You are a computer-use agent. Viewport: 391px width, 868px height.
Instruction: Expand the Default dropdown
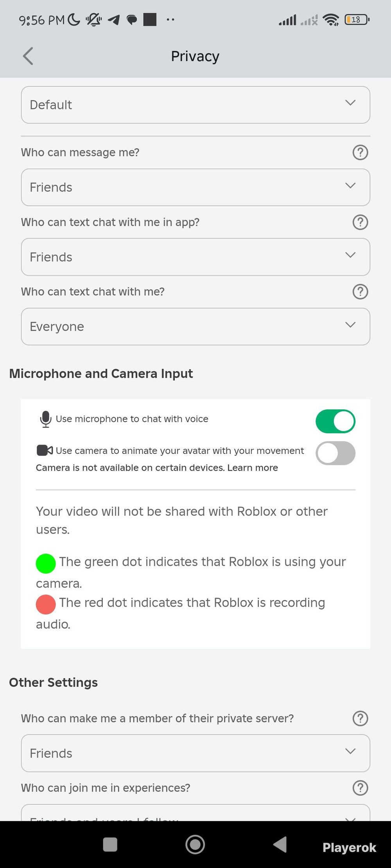[x=195, y=105]
